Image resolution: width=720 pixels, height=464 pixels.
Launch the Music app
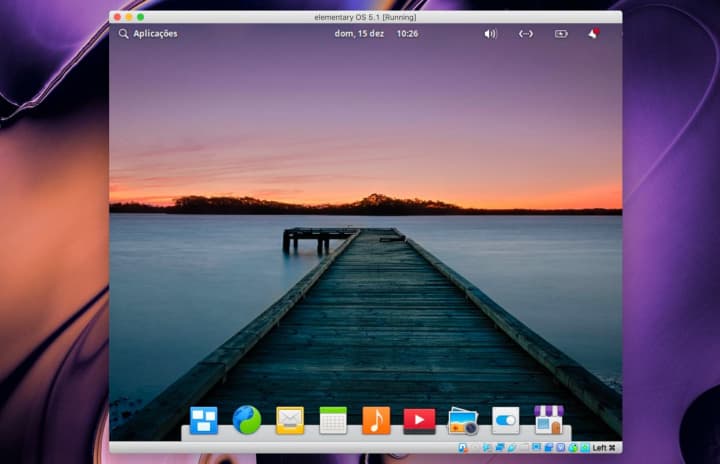tap(376, 420)
